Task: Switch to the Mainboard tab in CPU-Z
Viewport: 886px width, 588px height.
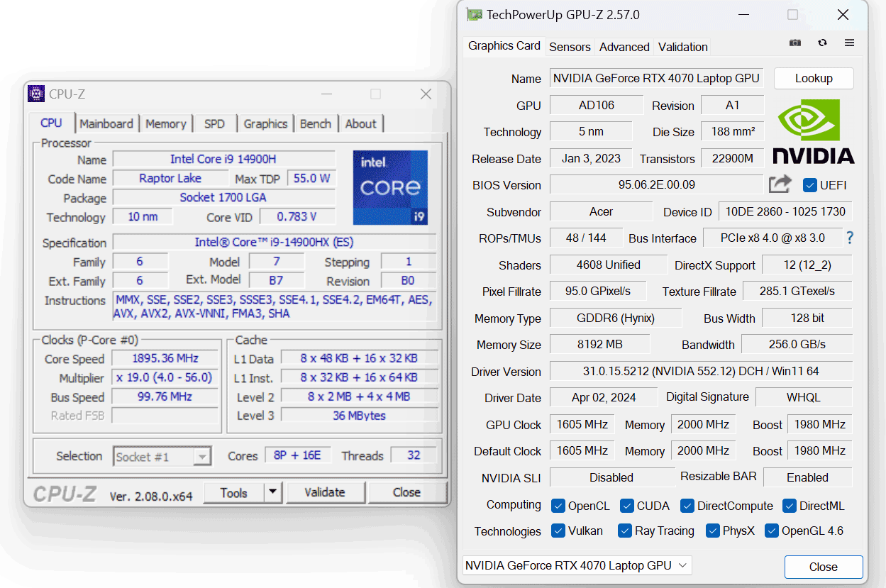Action: tap(106, 123)
